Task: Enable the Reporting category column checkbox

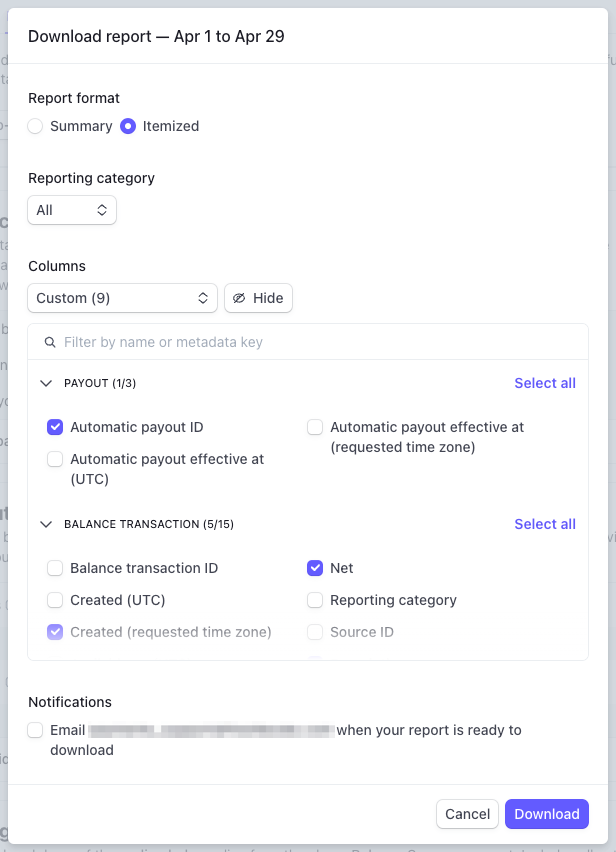Action: coord(315,600)
